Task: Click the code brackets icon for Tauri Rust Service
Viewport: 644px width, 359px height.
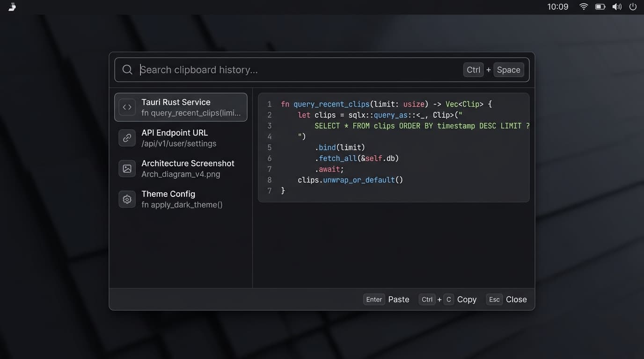Action: (127, 107)
